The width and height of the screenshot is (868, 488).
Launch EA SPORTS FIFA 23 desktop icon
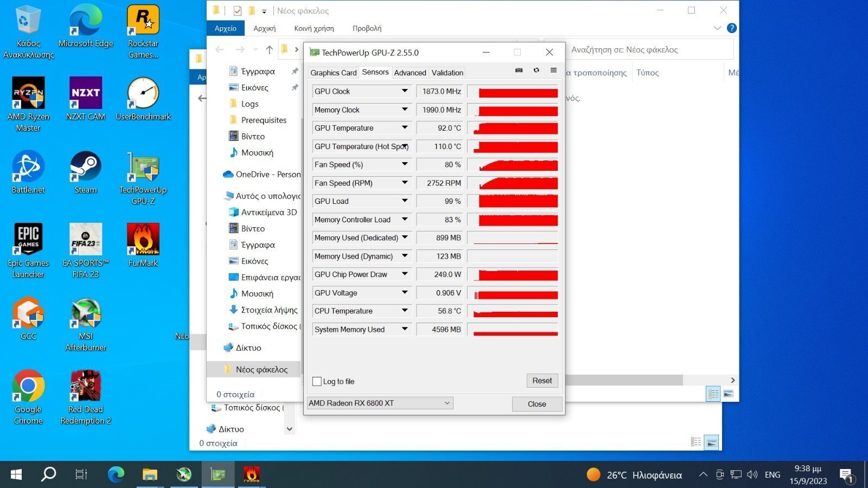coord(86,251)
